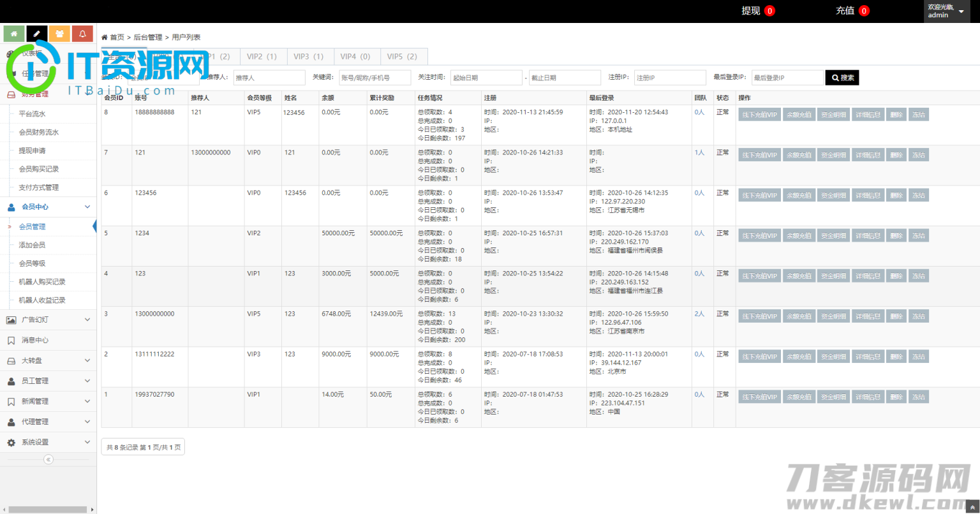The height and width of the screenshot is (514, 980).
Task: Focus the 推荐人 input field
Action: (269, 78)
